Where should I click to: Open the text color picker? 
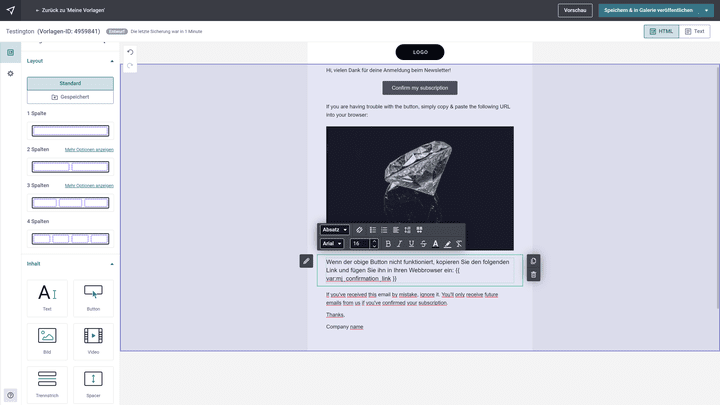[x=435, y=244]
